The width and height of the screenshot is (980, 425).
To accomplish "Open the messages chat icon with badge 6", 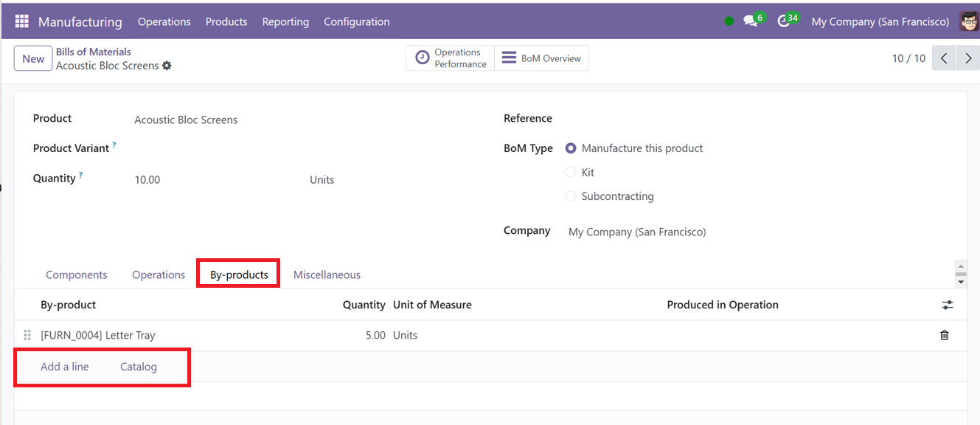I will pos(751,21).
